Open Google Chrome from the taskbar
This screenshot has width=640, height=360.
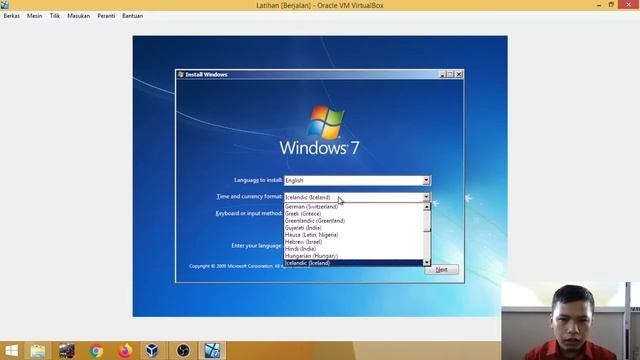(96, 351)
